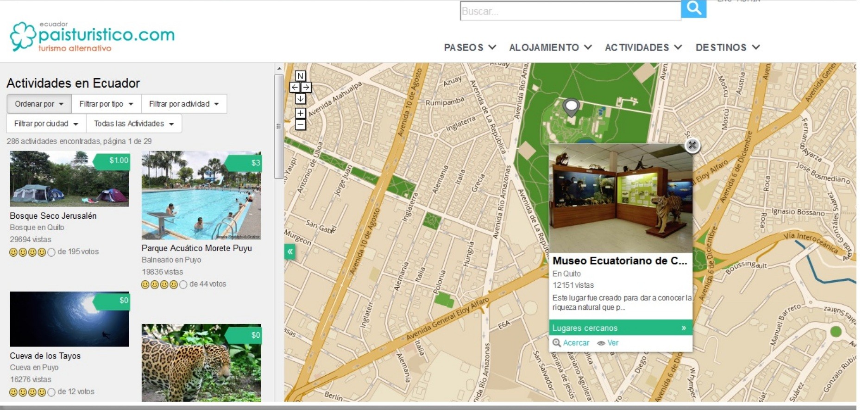Click the "de 12 votos" text

pyautogui.click(x=76, y=391)
